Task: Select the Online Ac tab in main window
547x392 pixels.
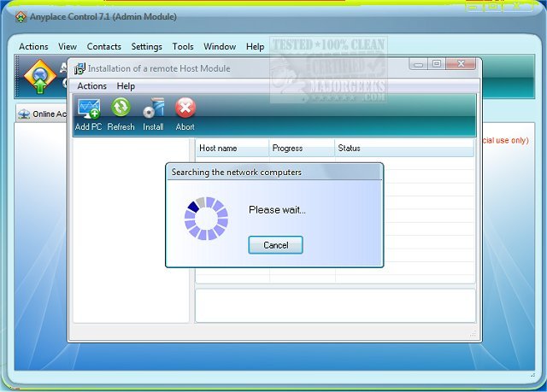Action: [x=42, y=114]
